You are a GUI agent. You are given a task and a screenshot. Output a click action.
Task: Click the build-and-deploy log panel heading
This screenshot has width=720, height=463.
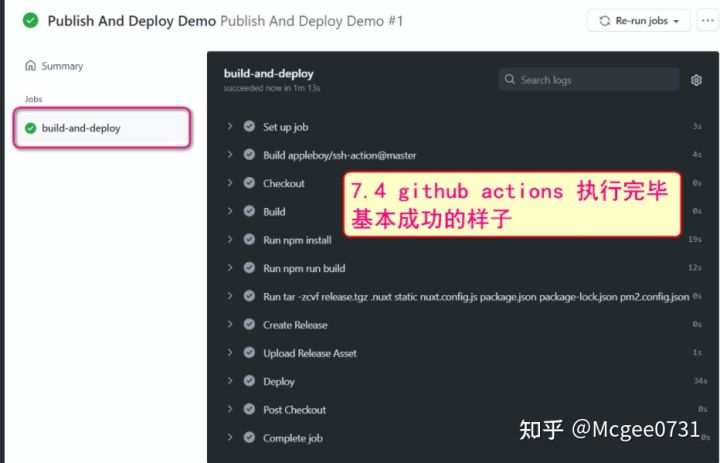click(x=269, y=73)
